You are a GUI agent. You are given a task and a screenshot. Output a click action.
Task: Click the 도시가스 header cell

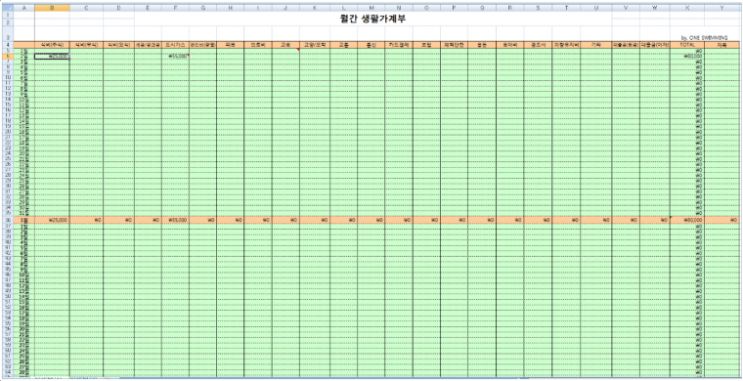tap(175, 45)
